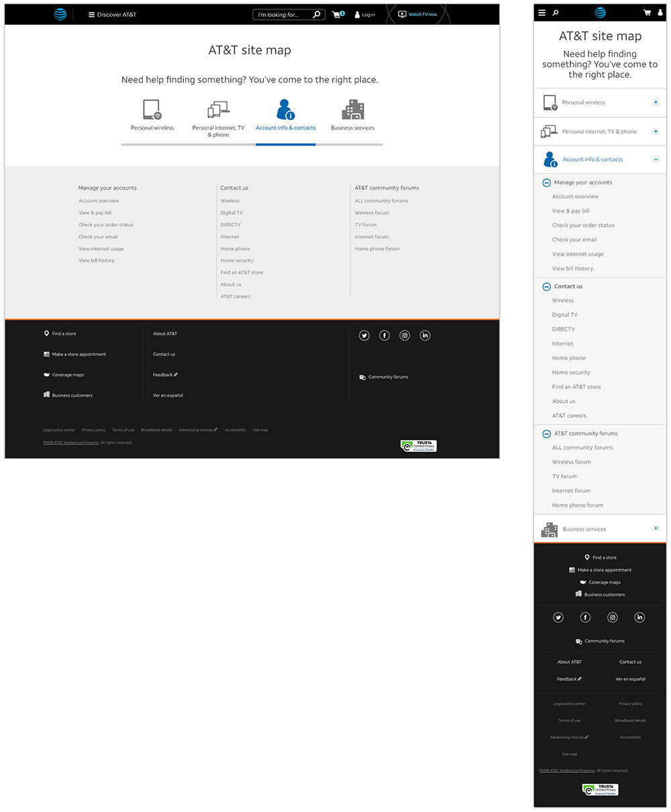Expand Business services plus in mobile layout
The image size is (671, 812).
click(x=656, y=528)
